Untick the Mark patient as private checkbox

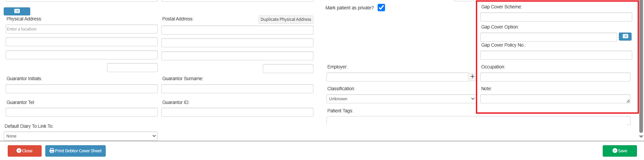(x=381, y=8)
